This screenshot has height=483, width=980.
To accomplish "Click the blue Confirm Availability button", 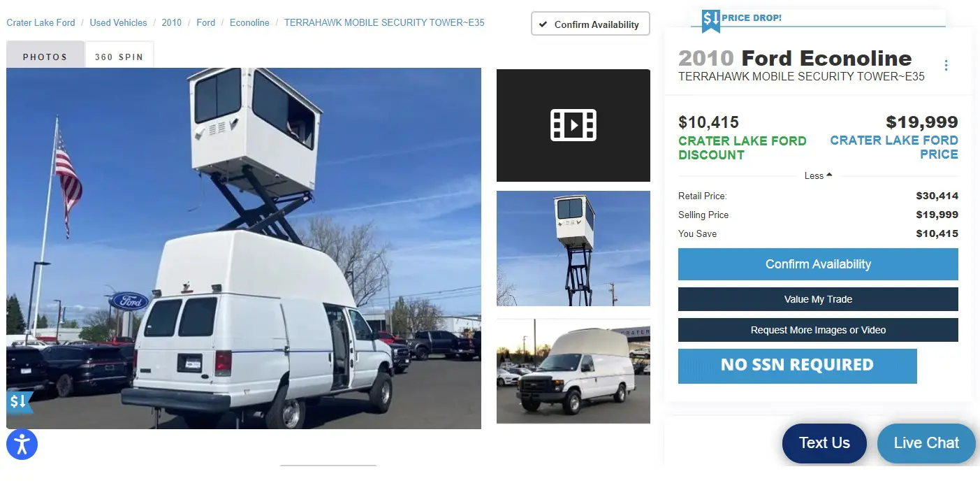I will [x=818, y=264].
